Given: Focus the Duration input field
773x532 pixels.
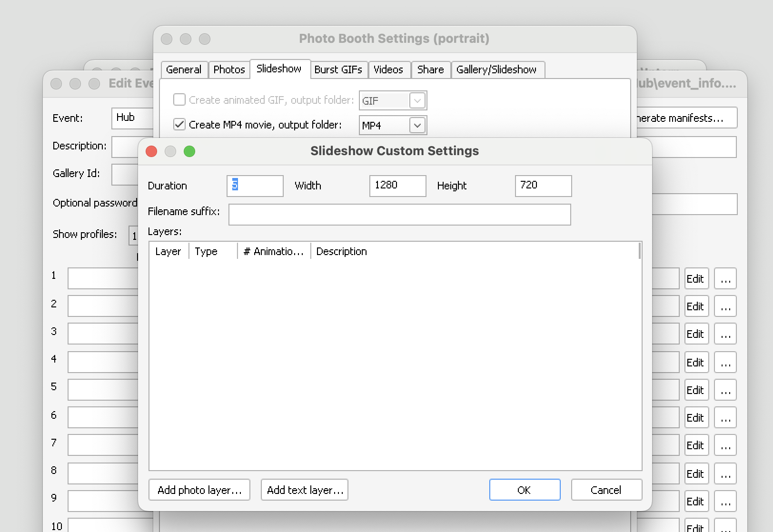Looking at the screenshot, I should [255, 186].
